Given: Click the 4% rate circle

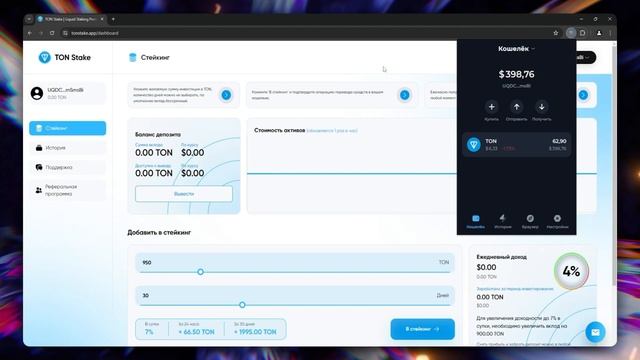Looking at the screenshot, I should [x=571, y=271].
